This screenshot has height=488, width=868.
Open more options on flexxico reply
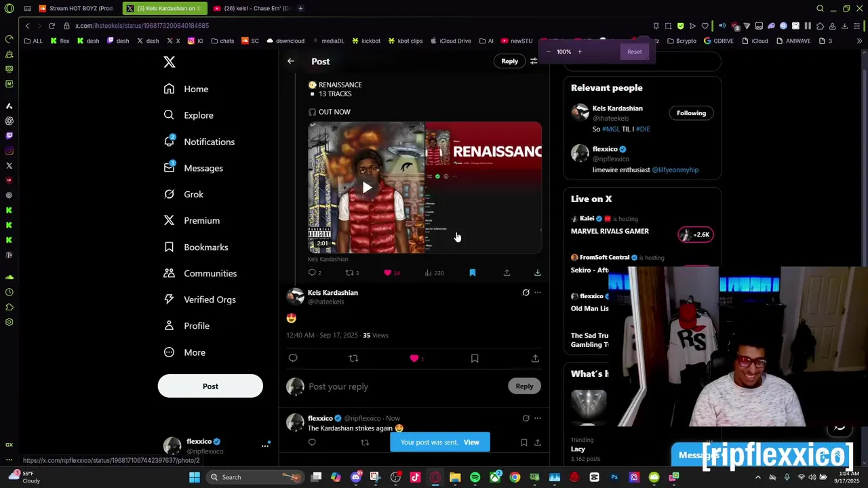coord(538,418)
